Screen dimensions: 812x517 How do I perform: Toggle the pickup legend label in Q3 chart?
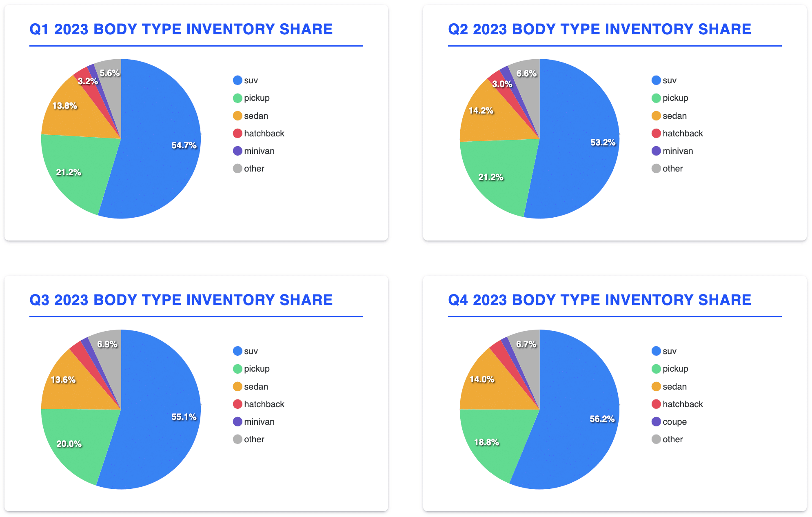point(257,369)
